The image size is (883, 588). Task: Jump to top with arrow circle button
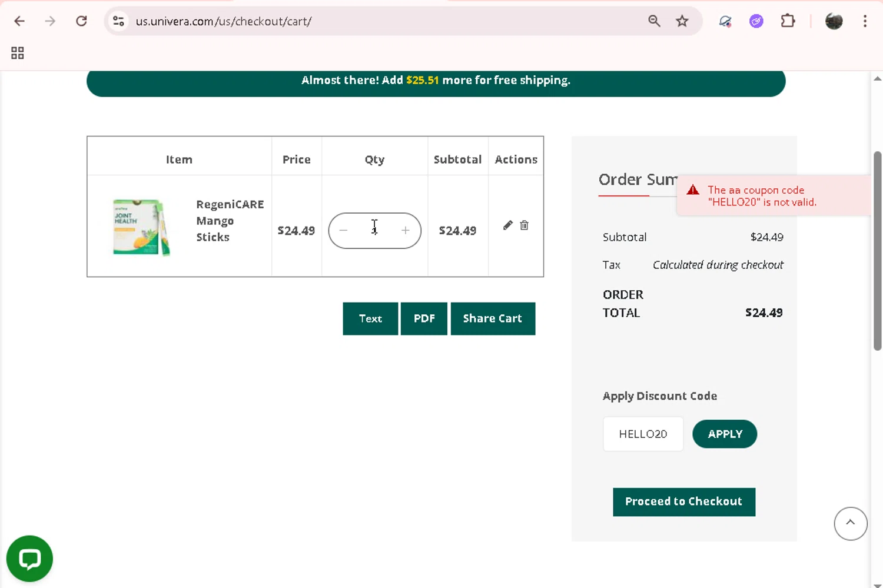click(x=851, y=523)
